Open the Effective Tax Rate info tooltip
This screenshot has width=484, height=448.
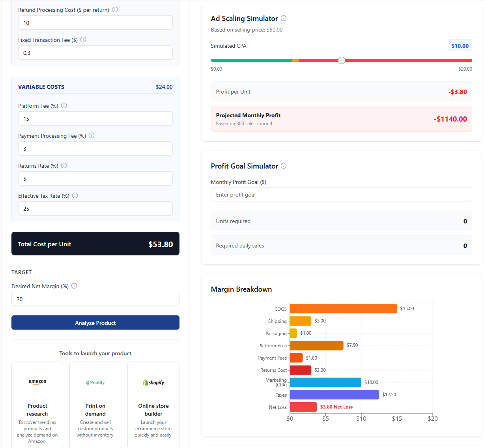(75, 195)
